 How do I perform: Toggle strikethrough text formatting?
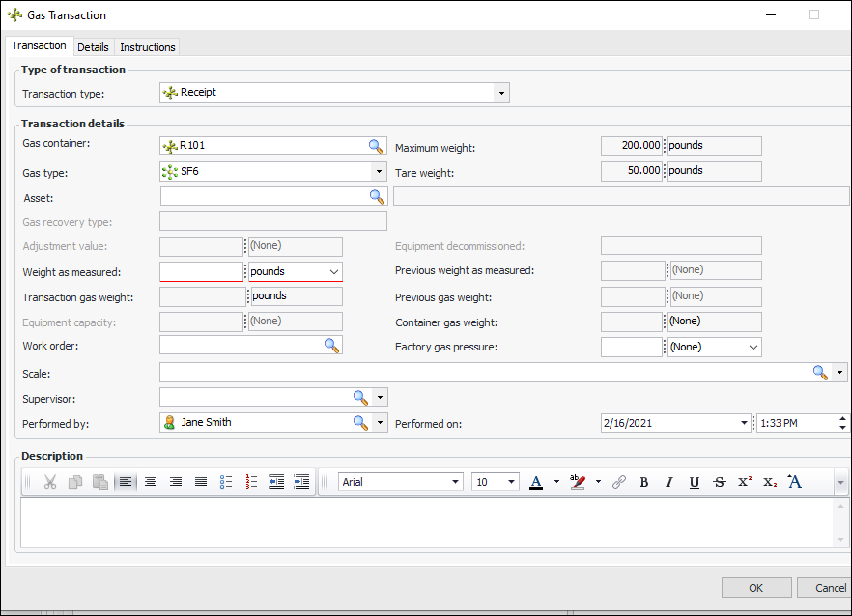(x=719, y=482)
